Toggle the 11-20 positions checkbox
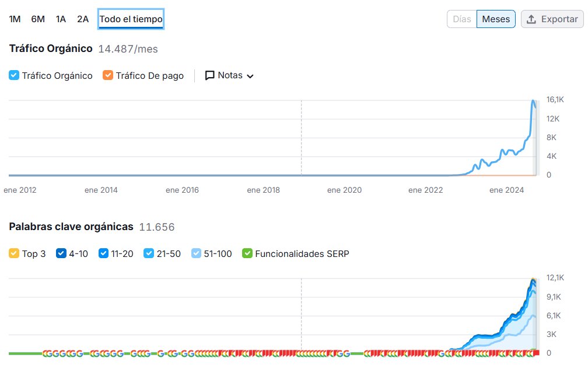The width and height of the screenshot is (588, 365). pos(103,253)
